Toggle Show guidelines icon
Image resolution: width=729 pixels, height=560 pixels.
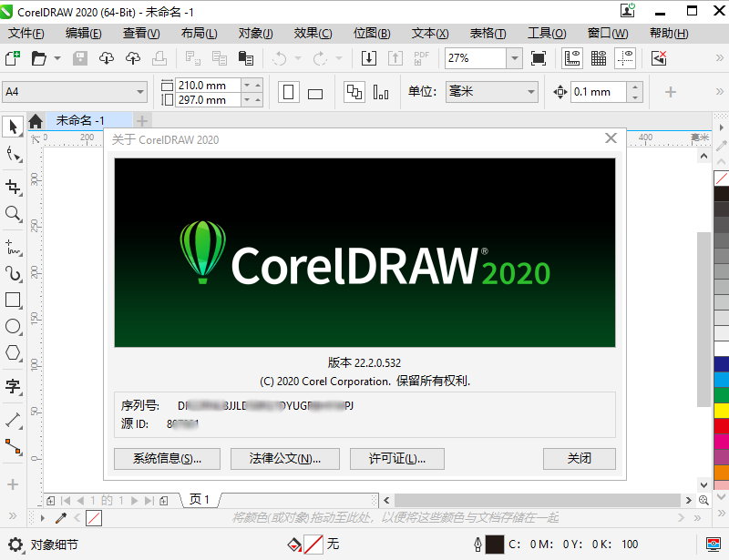(x=625, y=58)
